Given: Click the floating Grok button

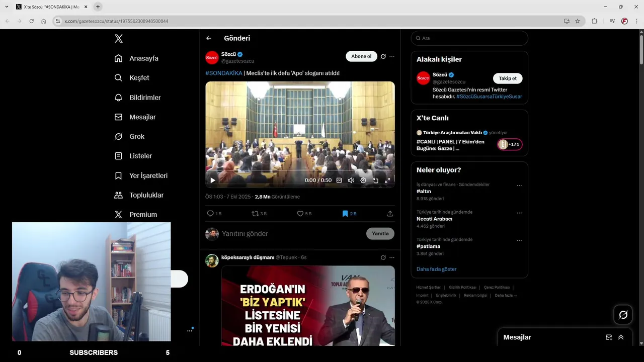Looking at the screenshot, I should 623,315.
